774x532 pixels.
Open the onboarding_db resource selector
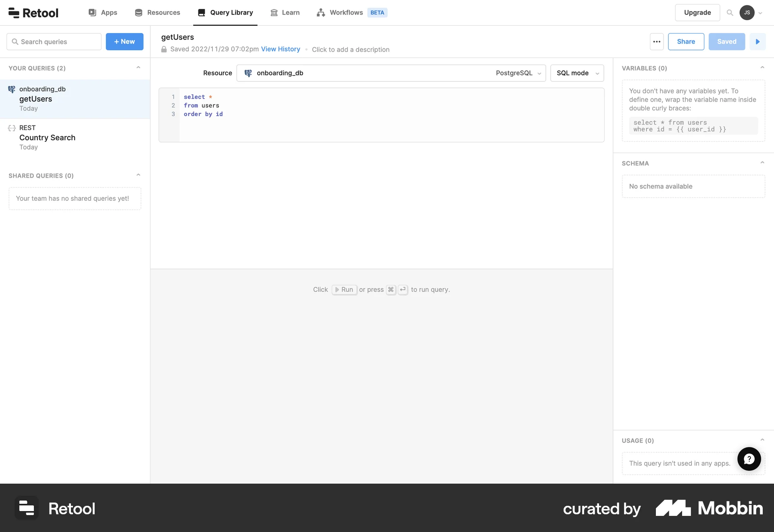(x=391, y=73)
